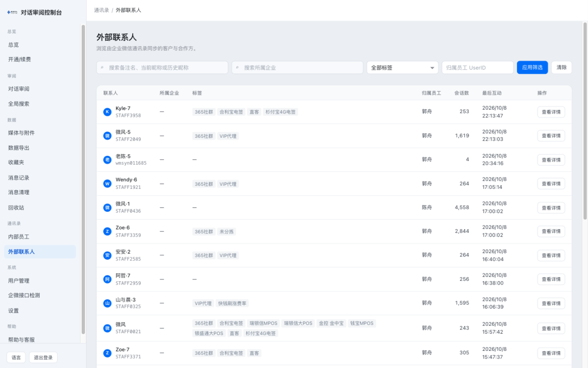This screenshot has width=588, height=368.
Task: Focus the 搜索所属企业 search field
Action: 297,67
